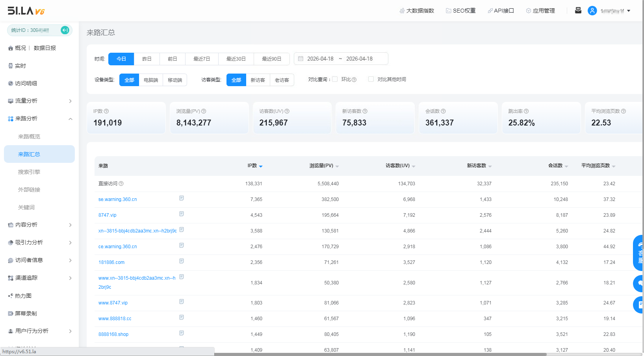Switch to the 最近7日 time tab
644x356 pixels.
coord(202,59)
